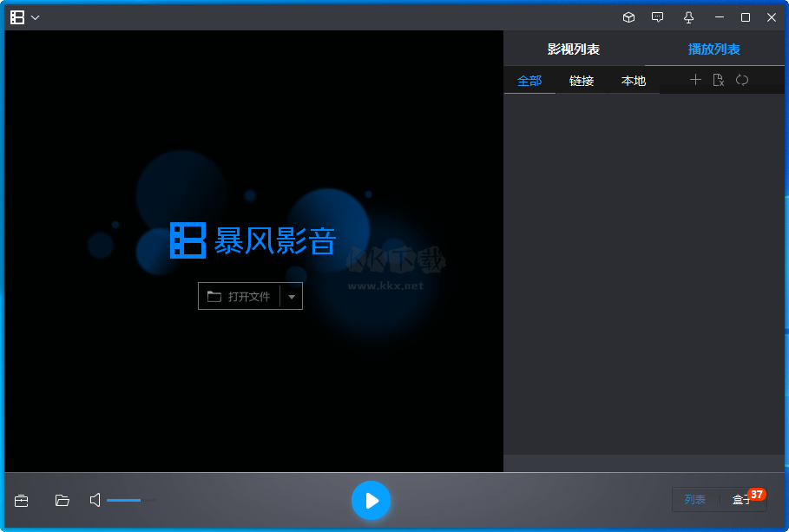This screenshot has height=532, width=789.
Task: Click the new file icon in the playlist toolbar
Action: (719, 79)
